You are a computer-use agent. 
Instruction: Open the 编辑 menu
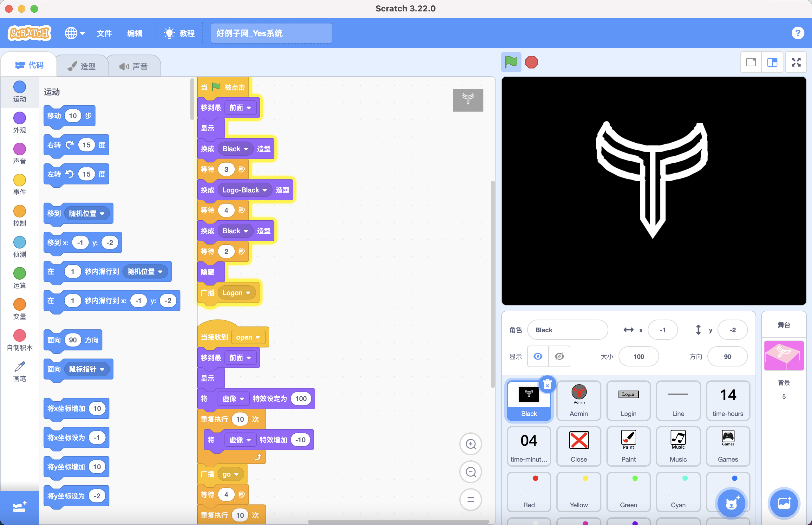[x=135, y=33]
